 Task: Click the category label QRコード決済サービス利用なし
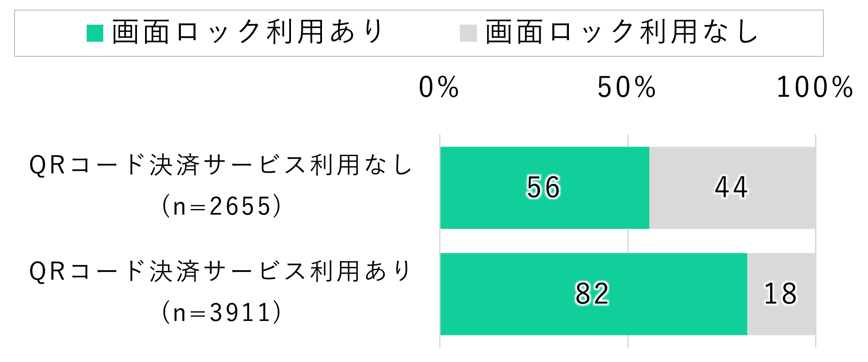220,165
